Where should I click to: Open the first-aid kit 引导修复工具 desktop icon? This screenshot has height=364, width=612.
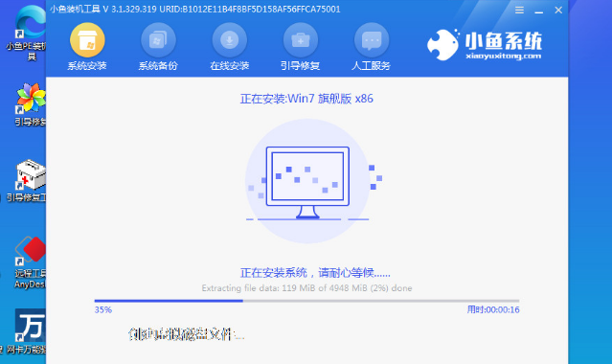coord(28,180)
